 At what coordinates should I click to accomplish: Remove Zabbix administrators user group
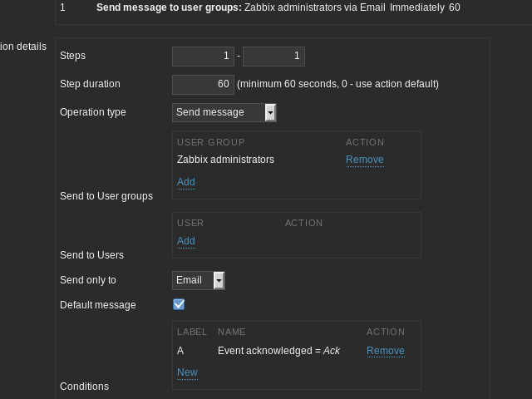click(365, 160)
